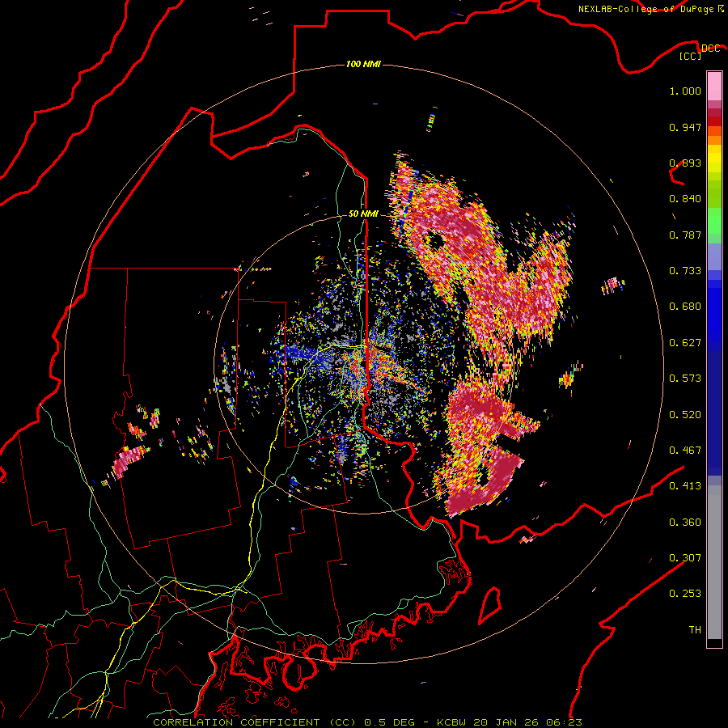Screen dimensions: 728x728
Task: Click the 0.413 legend value
Action: click(x=685, y=486)
